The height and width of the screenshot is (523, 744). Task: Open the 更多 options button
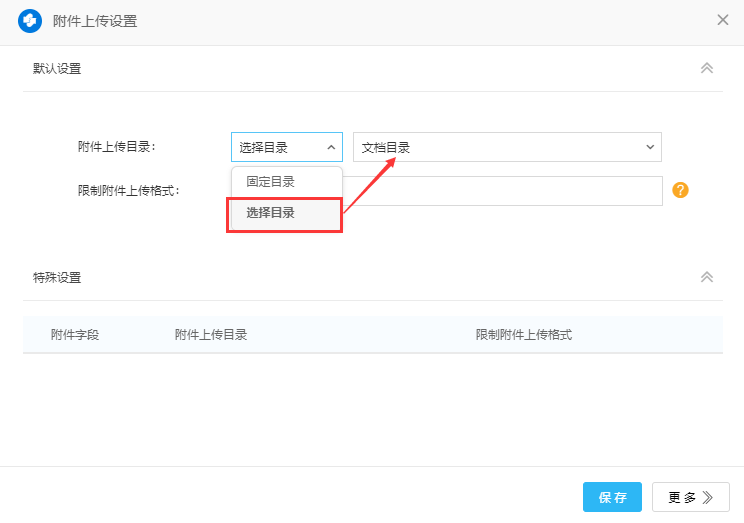pyautogui.click(x=691, y=497)
